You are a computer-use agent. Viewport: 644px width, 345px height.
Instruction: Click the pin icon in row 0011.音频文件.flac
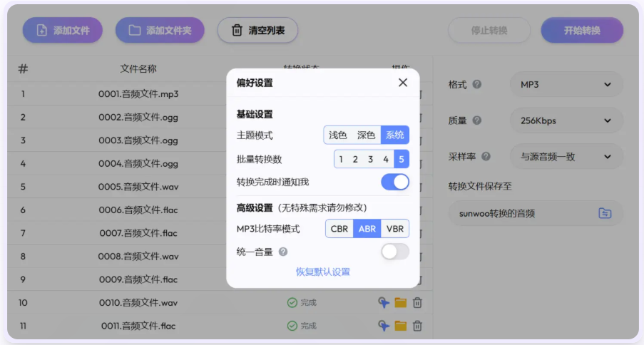coord(384,326)
